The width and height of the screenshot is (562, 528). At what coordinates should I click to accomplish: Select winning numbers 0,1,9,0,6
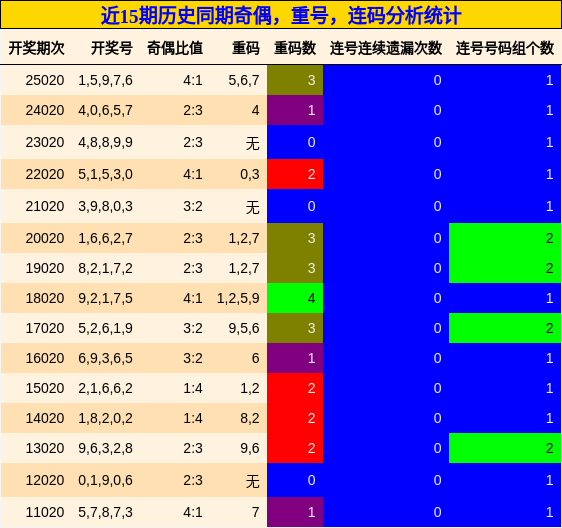105,480
